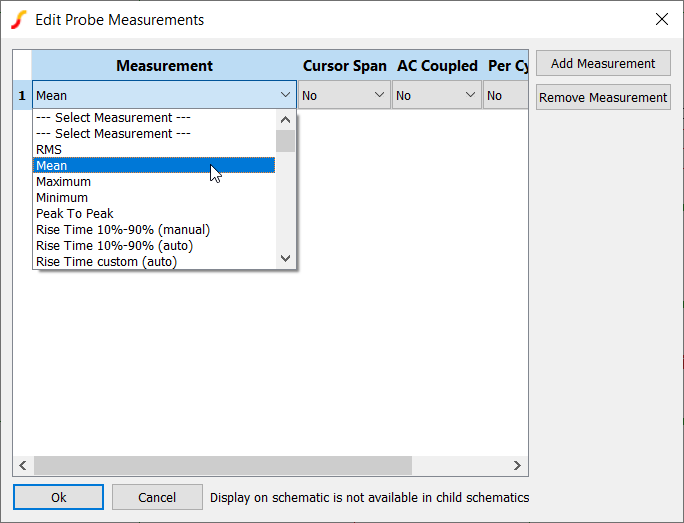Select Peak To Peak measurement
Image resolution: width=684 pixels, height=523 pixels.
tap(75, 214)
